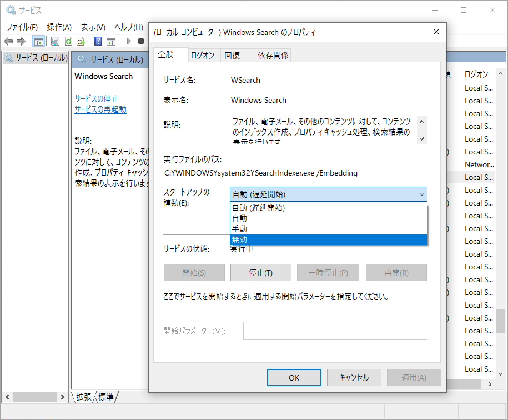This screenshot has height=420, width=508.
Task: Click the Show/Hide Action Pane toolbar icon
Action: 111,41
